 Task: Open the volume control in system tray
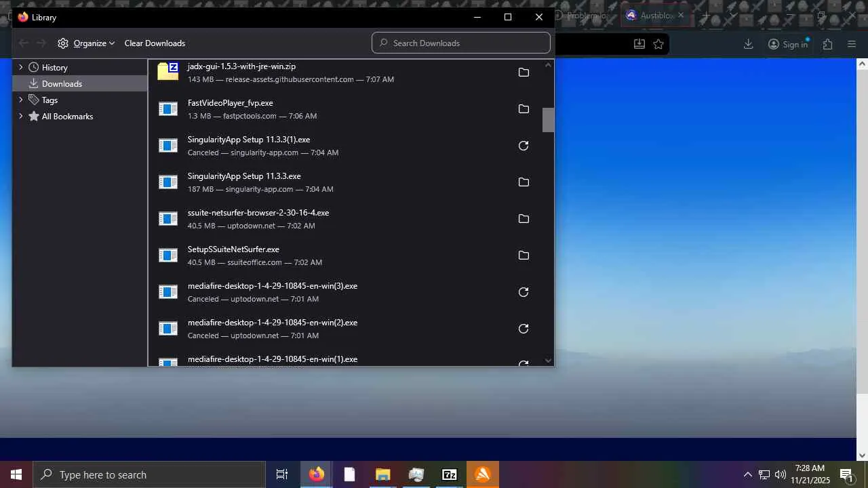tap(781, 474)
